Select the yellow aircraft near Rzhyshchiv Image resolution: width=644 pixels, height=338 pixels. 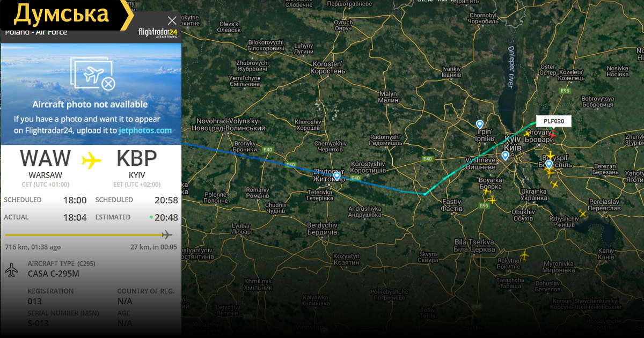(x=583, y=214)
